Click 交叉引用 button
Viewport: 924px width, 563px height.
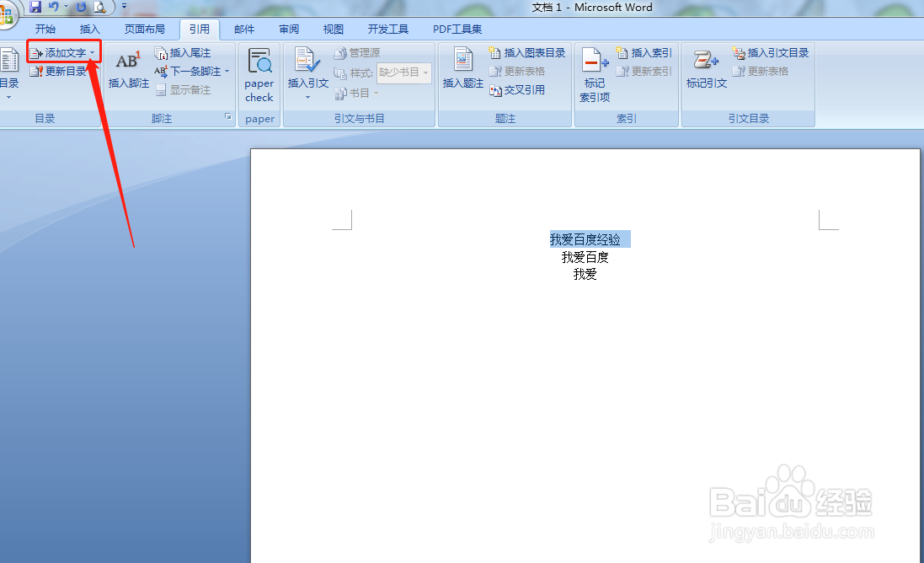pos(517,90)
